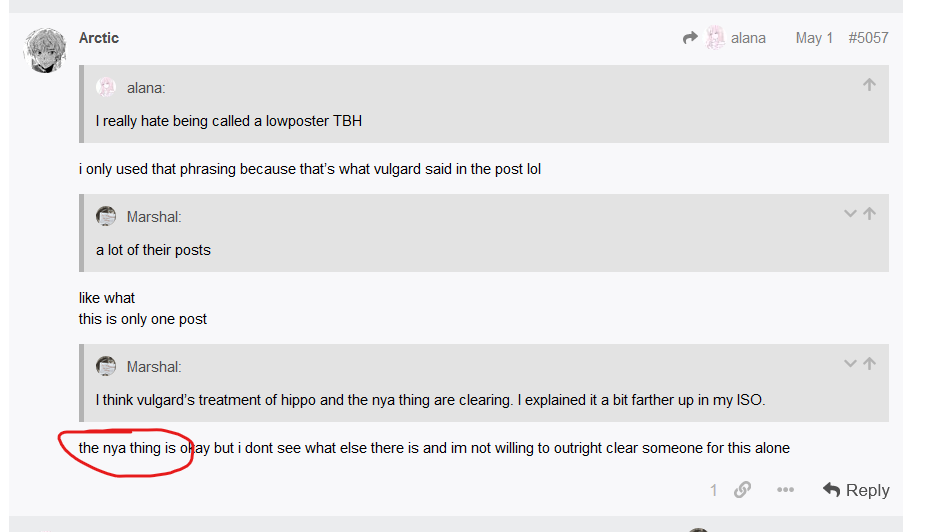Viewport: 928px width, 532px height.
Task: Open post number #5057 link
Action: click(x=868, y=38)
